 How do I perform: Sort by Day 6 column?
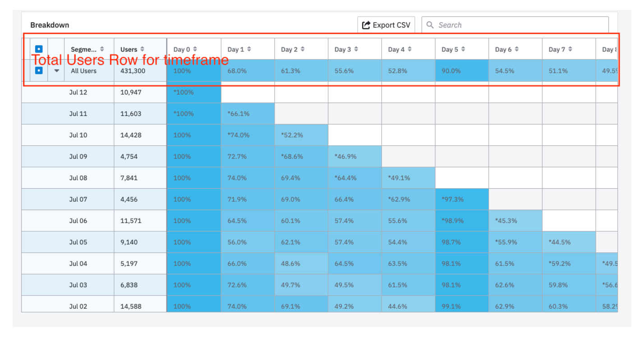coord(507,49)
